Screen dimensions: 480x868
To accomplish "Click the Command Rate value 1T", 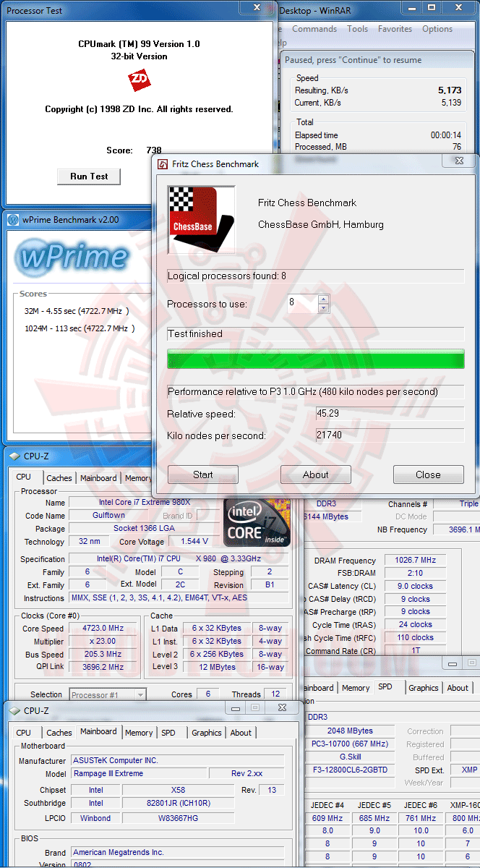I will click(416, 650).
